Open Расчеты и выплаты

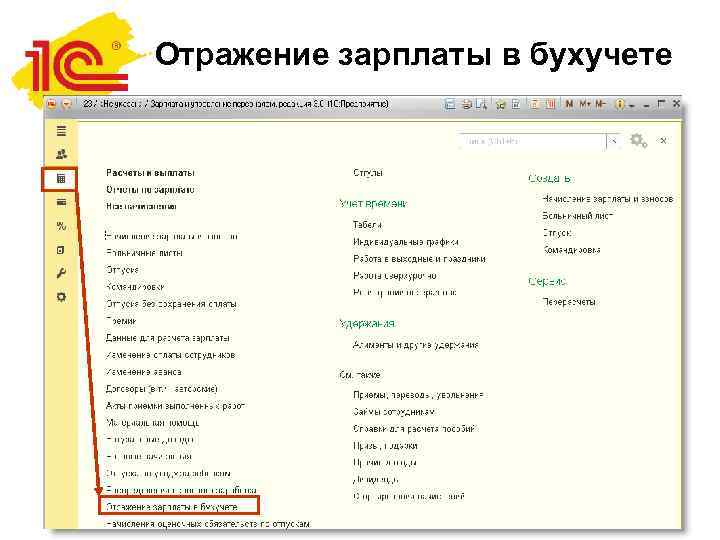(150, 173)
